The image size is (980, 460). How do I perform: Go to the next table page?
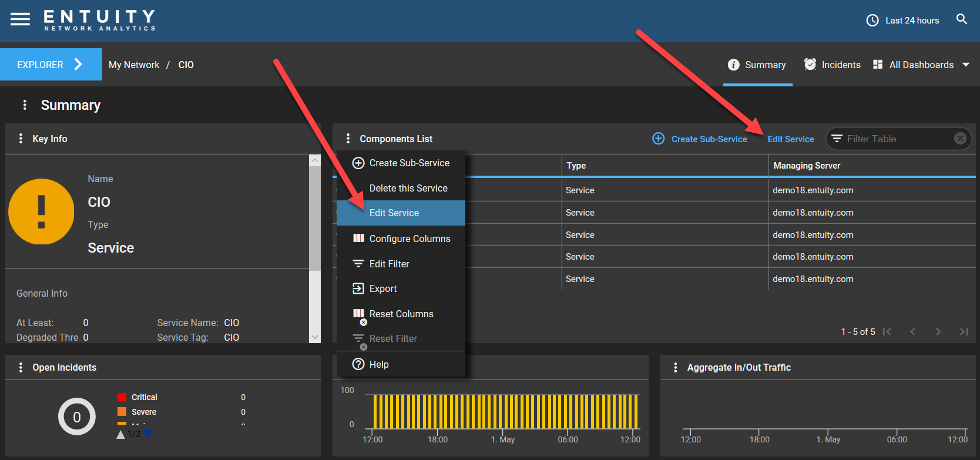click(x=938, y=332)
